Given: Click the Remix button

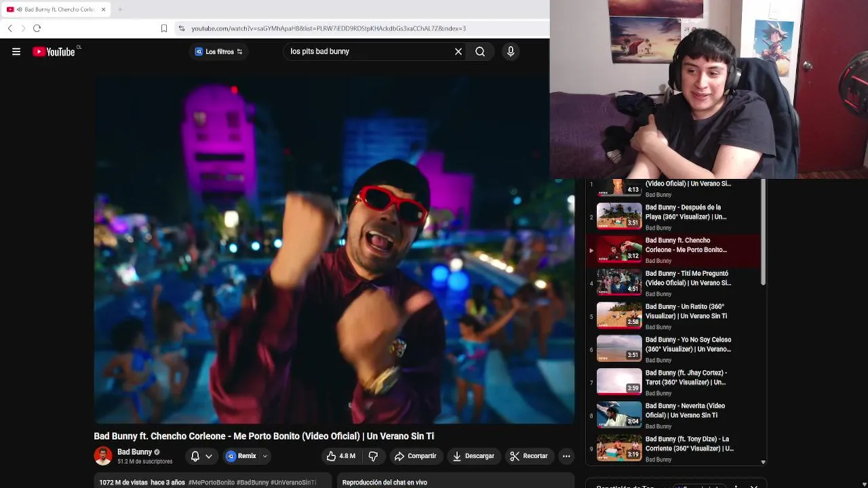Looking at the screenshot, I should coord(241,456).
